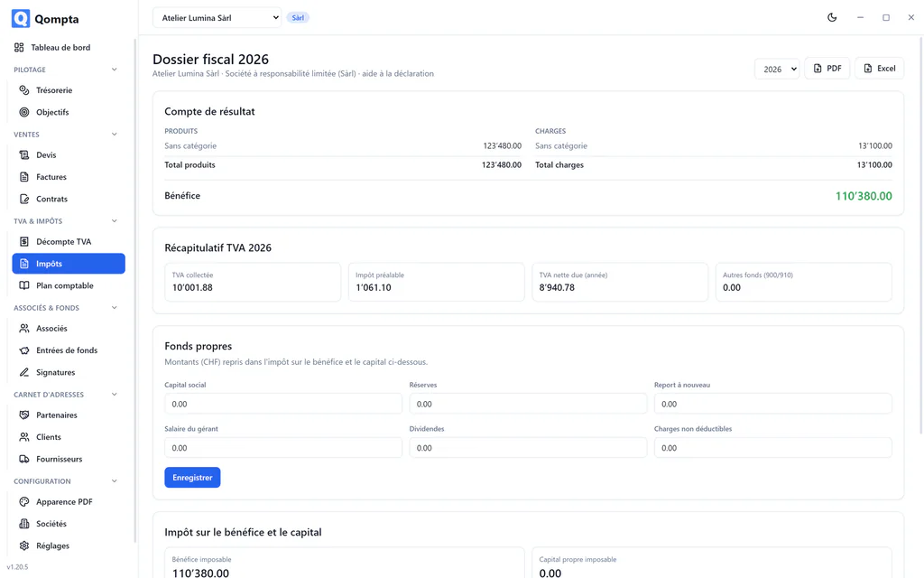Click the Dossier fiscal 2026 heading
This screenshot has height=578, width=924.
click(x=210, y=60)
